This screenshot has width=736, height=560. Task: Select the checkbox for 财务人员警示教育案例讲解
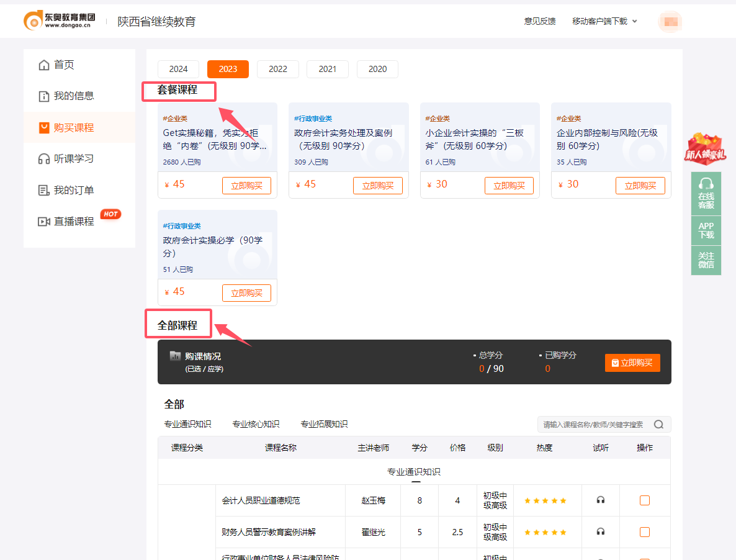click(x=645, y=531)
